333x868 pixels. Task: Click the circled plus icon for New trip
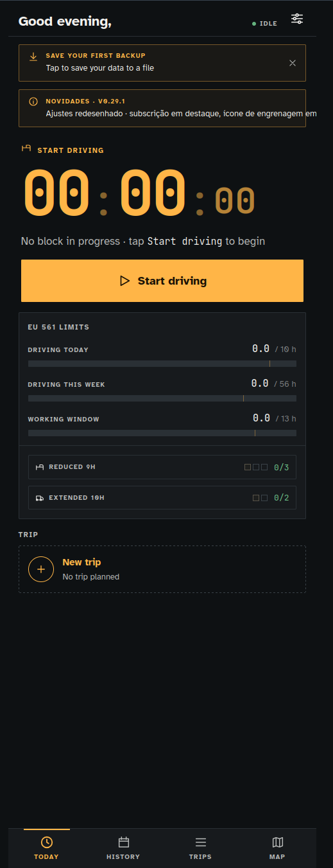(x=41, y=569)
